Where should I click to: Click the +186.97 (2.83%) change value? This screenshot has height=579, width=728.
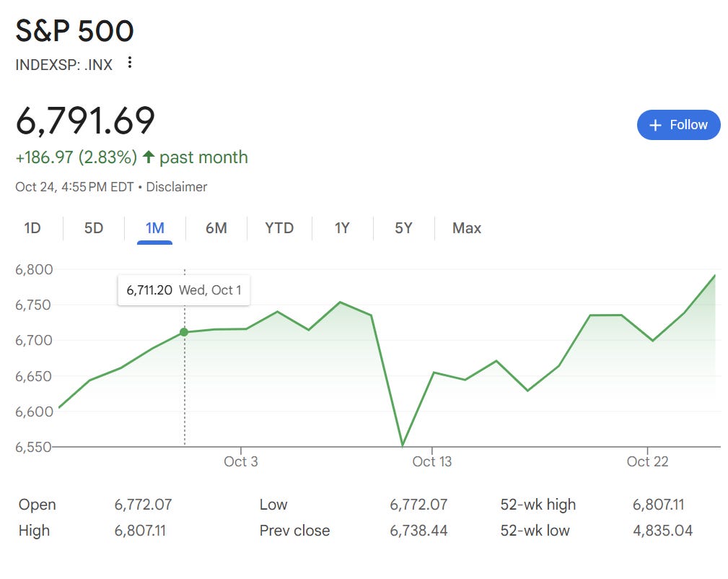(x=76, y=157)
